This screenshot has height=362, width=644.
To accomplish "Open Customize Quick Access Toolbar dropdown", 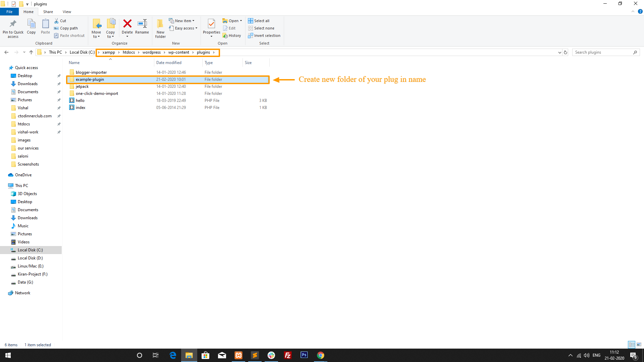I will (x=27, y=4).
